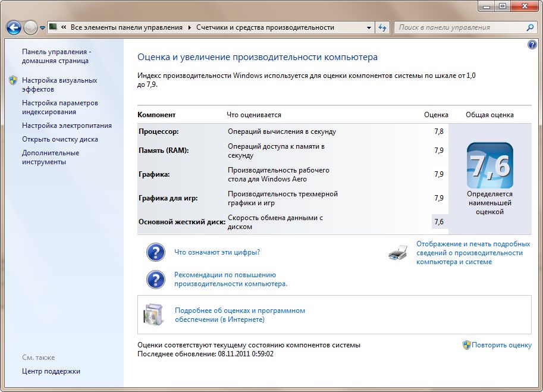Click the «Компонент» column header
This screenshot has width=543, height=392.
pyautogui.click(x=156, y=115)
